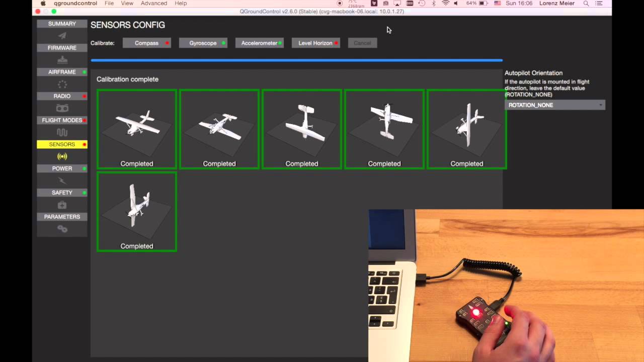Click the 'Calibrate:' label
This screenshot has width=644, height=362.
(103, 43)
